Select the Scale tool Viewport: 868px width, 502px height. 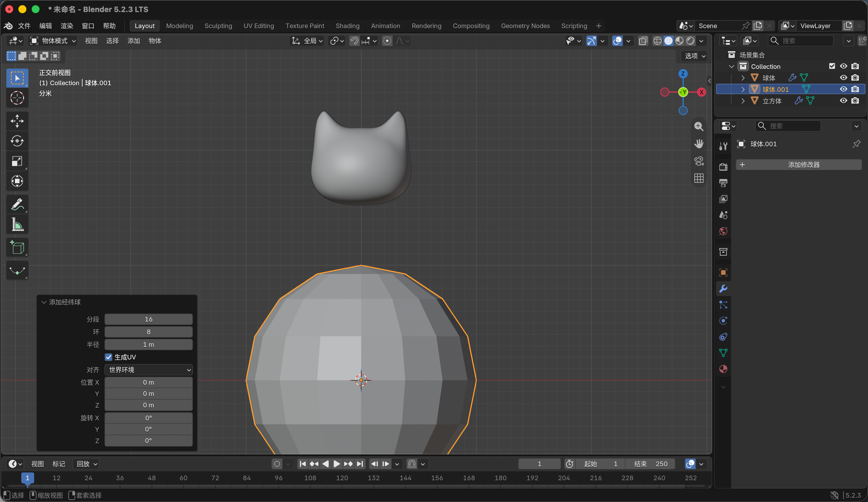click(x=17, y=161)
